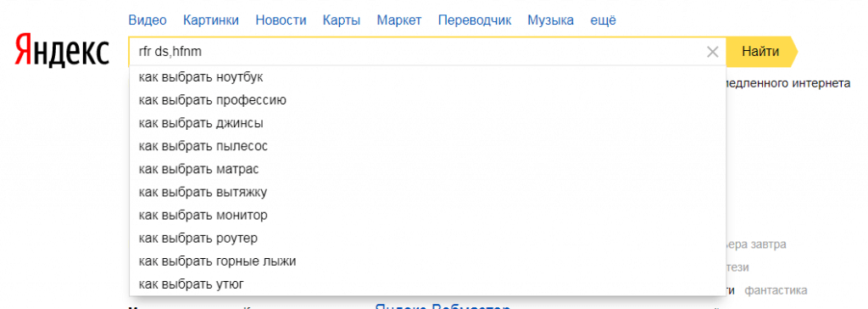
Task: Choose suggestion 'как выбрать утюг'
Action: (x=427, y=284)
